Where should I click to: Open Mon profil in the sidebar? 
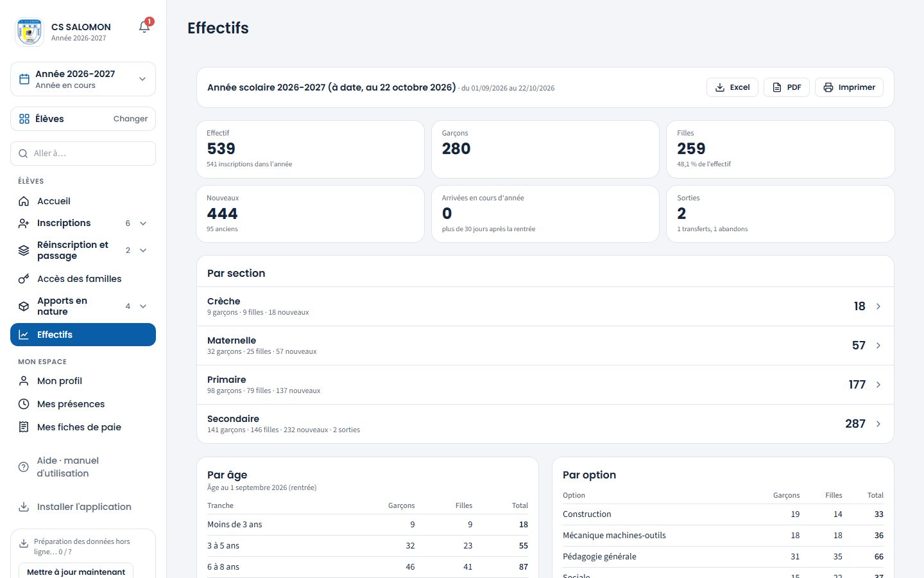pyautogui.click(x=83, y=381)
